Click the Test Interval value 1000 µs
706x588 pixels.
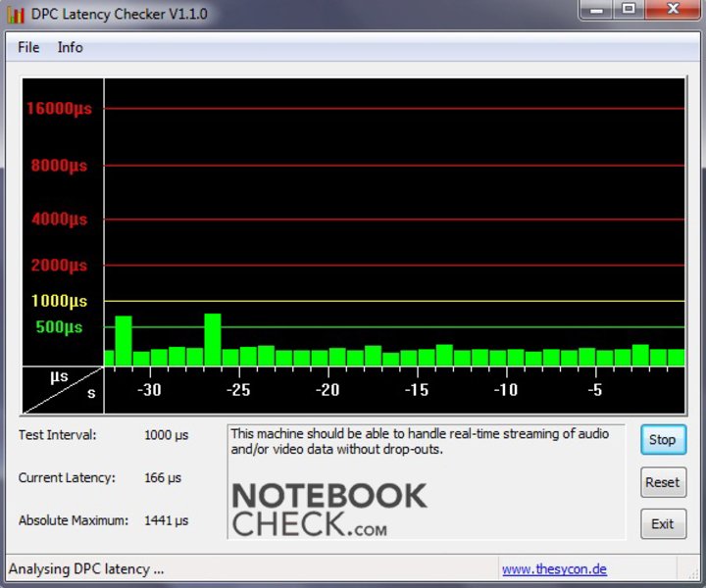tap(166, 435)
